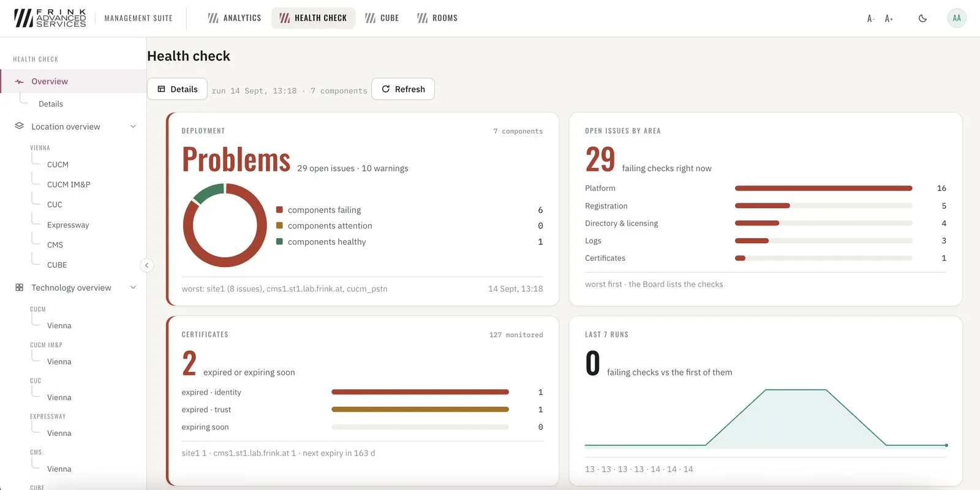Select Overview in the sidebar

pyautogui.click(x=73, y=81)
